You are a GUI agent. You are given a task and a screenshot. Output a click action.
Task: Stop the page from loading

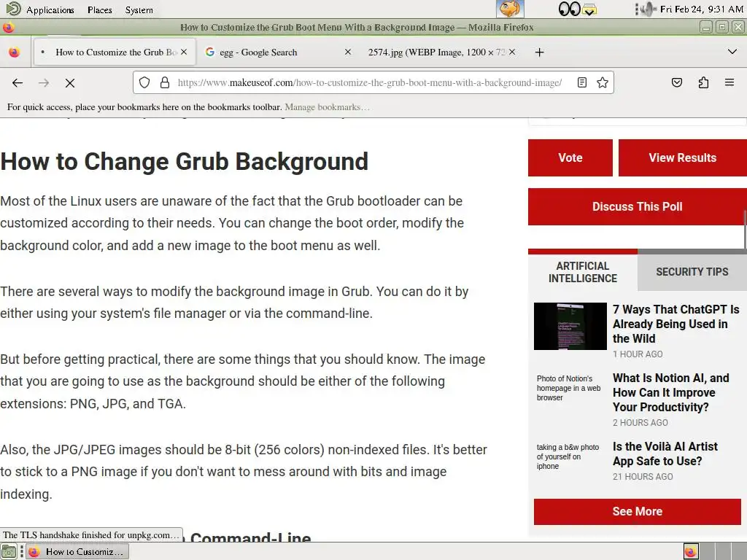70,83
